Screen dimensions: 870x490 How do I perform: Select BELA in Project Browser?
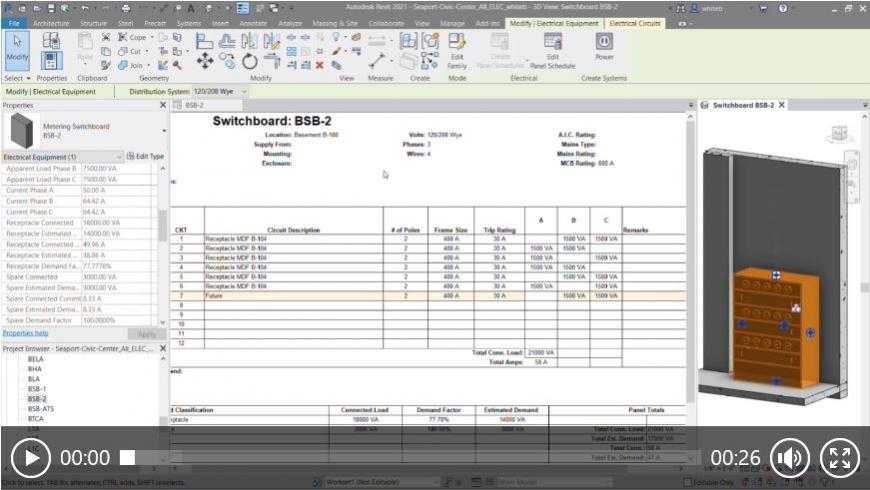click(36, 359)
